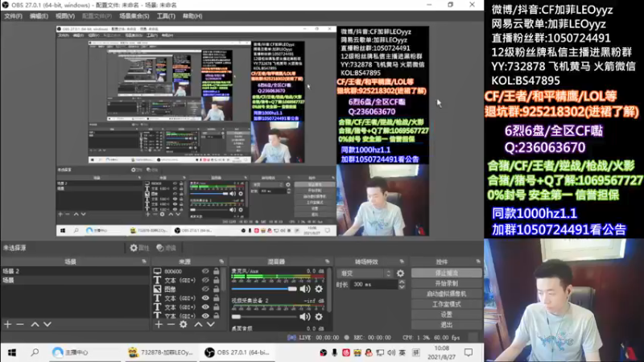Open the 工具(T) menu

(x=166, y=16)
